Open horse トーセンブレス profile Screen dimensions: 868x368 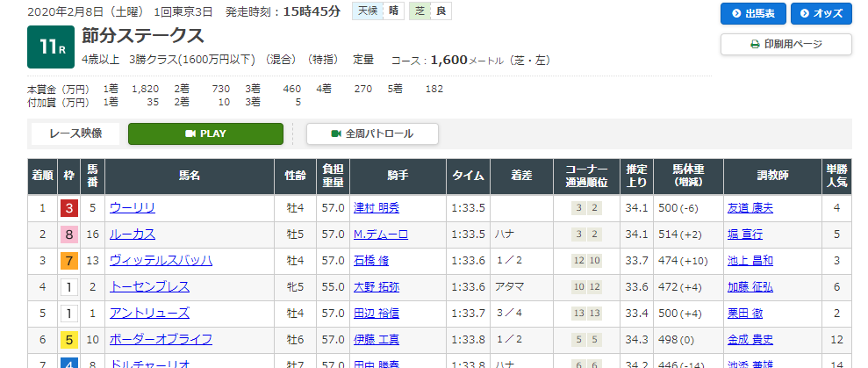tap(149, 287)
